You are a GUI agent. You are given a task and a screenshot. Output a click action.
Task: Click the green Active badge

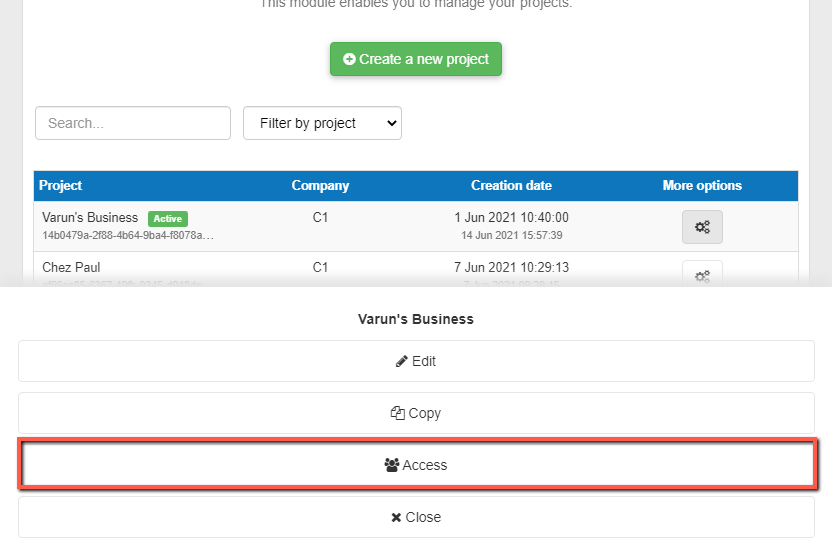coord(168,219)
